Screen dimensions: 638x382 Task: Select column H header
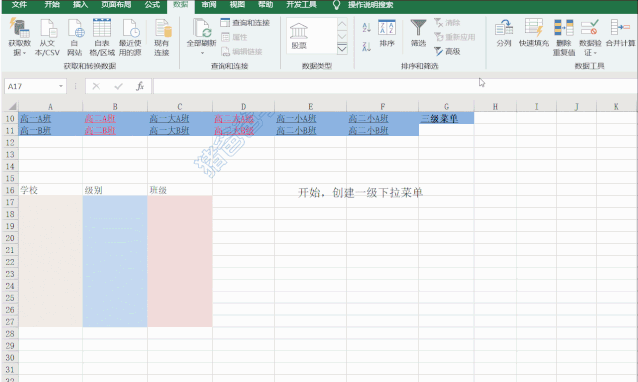(495, 107)
